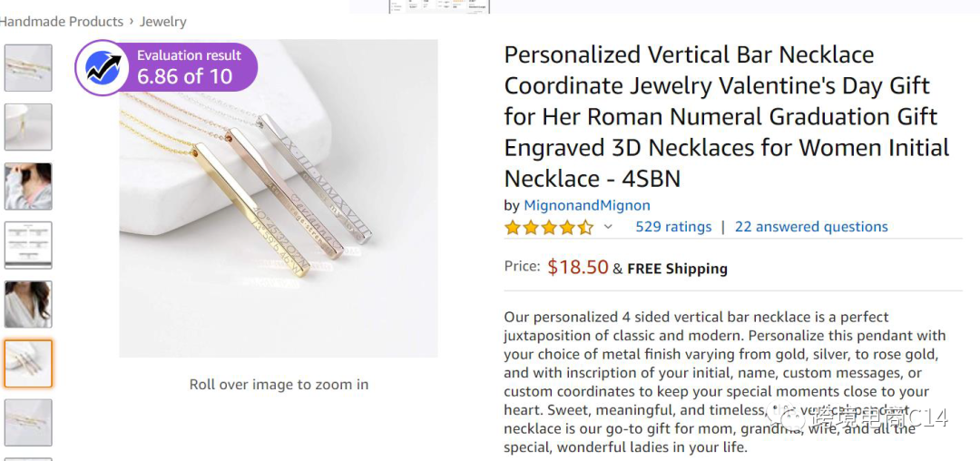Select the second product thumbnail

click(28, 126)
